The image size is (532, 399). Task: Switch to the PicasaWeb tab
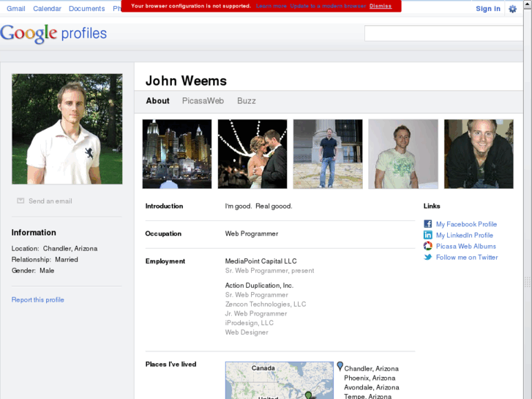click(x=203, y=101)
